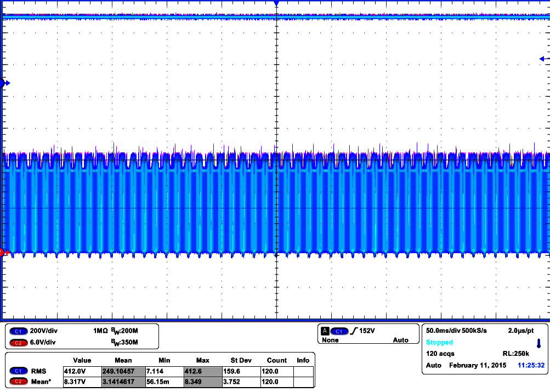Click the trigger A badge
550x392 pixels.
pyautogui.click(x=325, y=331)
